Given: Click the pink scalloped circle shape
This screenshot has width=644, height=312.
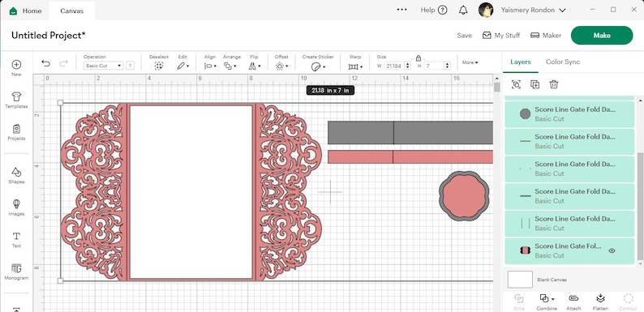Looking at the screenshot, I should tap(464, 196).
